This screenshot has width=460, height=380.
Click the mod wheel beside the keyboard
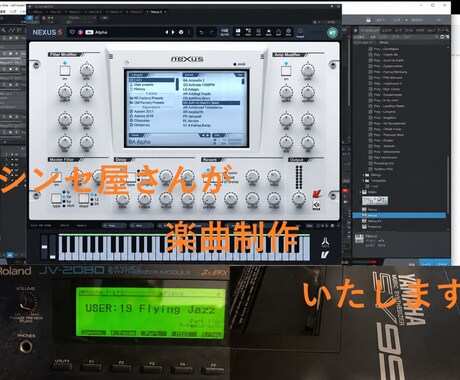click(53, 247)
